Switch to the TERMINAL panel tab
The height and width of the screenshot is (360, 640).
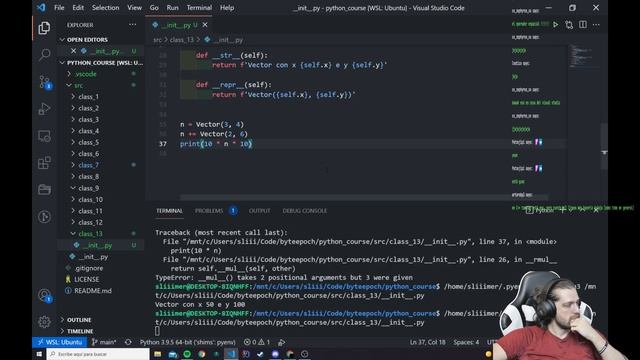169,211
